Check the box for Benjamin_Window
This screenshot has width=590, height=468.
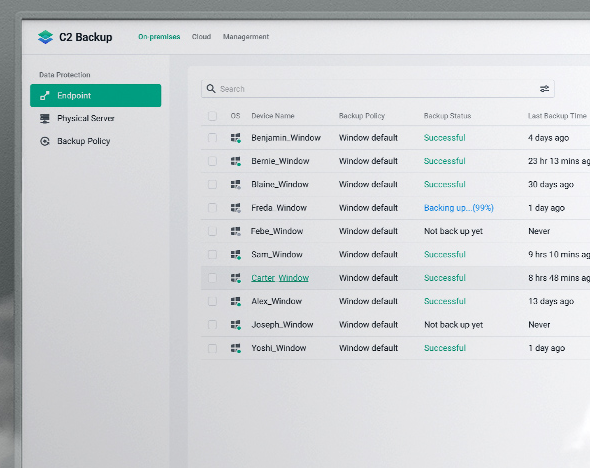212,138
